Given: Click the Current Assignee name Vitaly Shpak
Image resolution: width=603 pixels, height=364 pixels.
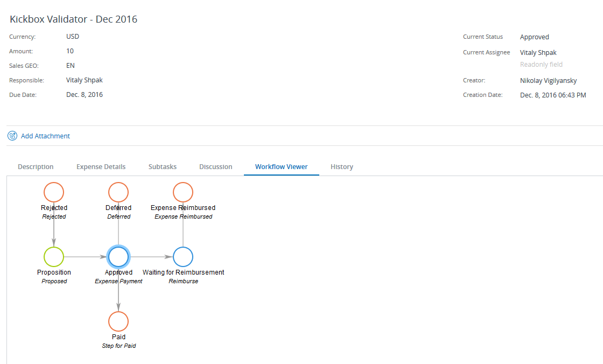Looking at the screenshot, I should (x=538, y=52).
